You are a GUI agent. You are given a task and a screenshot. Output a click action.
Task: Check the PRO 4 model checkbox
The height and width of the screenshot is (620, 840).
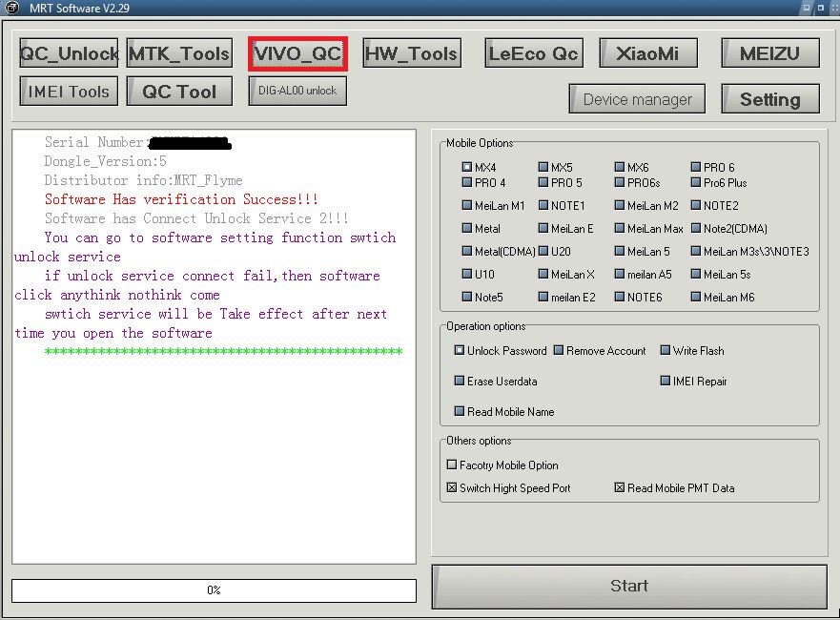[466, 183]
